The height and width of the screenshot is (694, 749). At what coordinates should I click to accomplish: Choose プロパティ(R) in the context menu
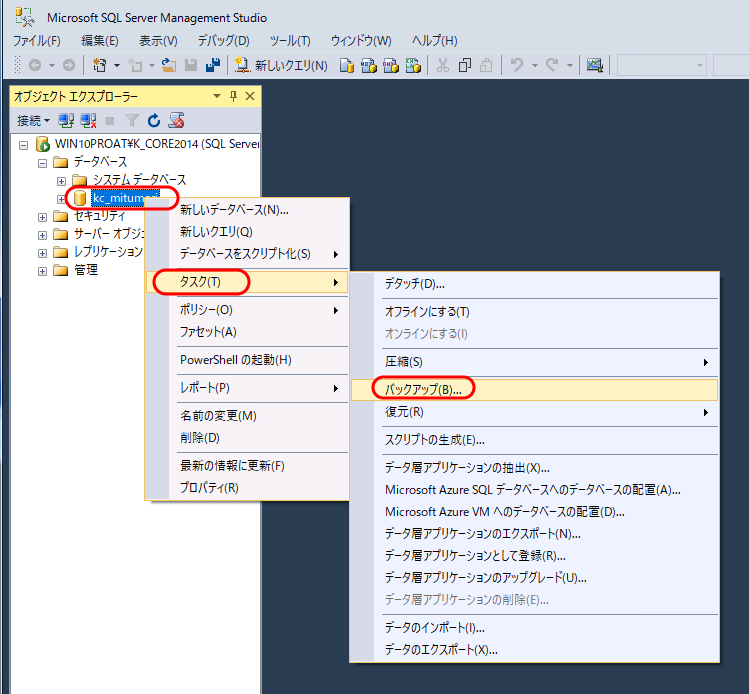coord(247,488)
